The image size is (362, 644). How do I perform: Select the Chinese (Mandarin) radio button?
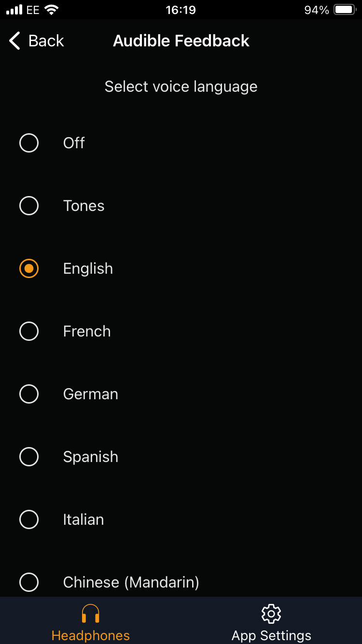29,582
